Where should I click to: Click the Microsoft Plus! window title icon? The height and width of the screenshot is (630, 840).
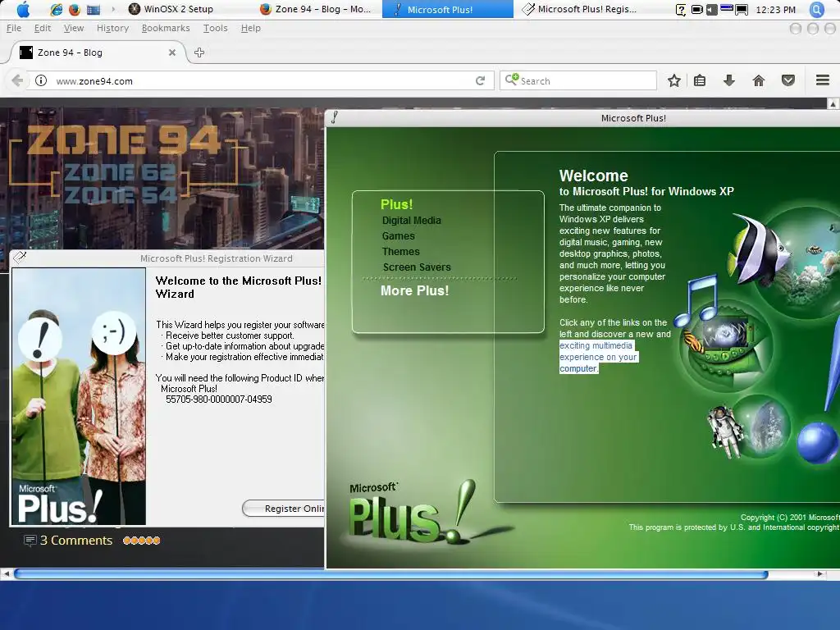pyautogui.click(x=335, y=117)
